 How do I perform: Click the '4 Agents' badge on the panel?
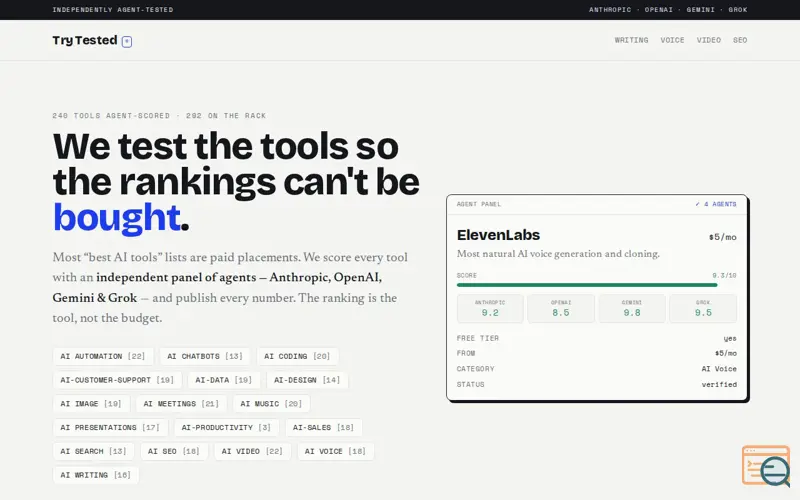point(716,204)
